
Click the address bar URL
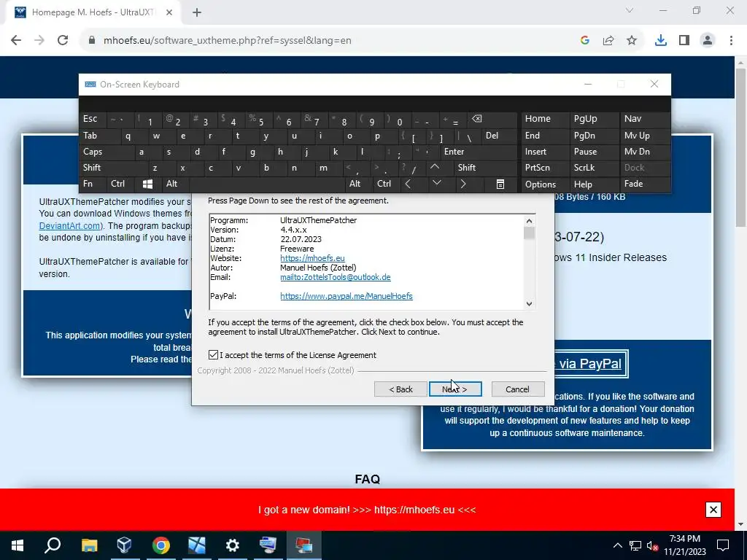pos(228,41)
